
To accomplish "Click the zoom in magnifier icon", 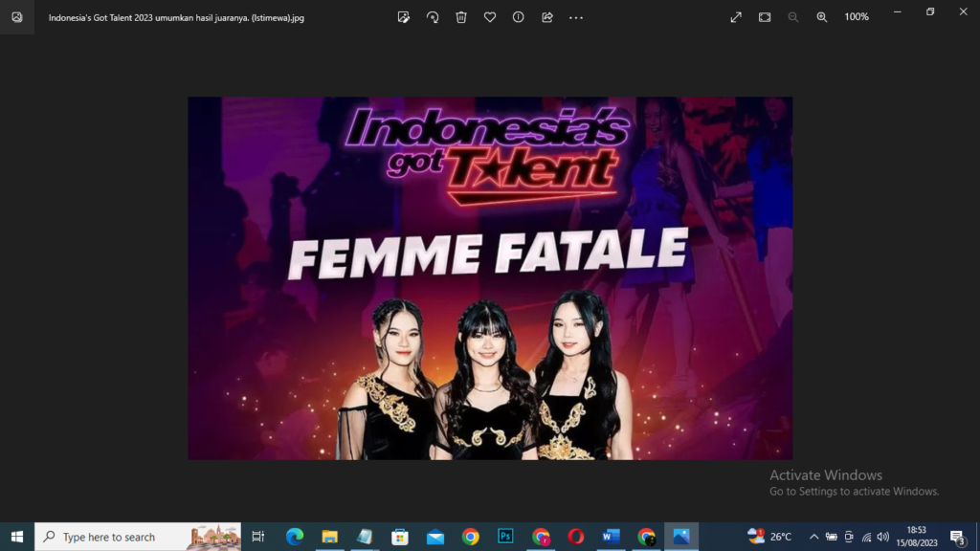I will point(822,17).
